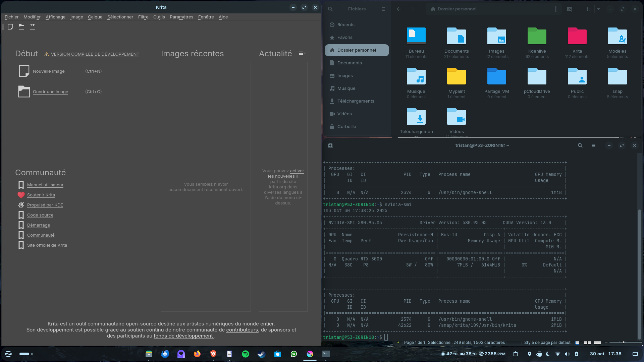Click the open file icon in Krita toolbar

(21, 27)
